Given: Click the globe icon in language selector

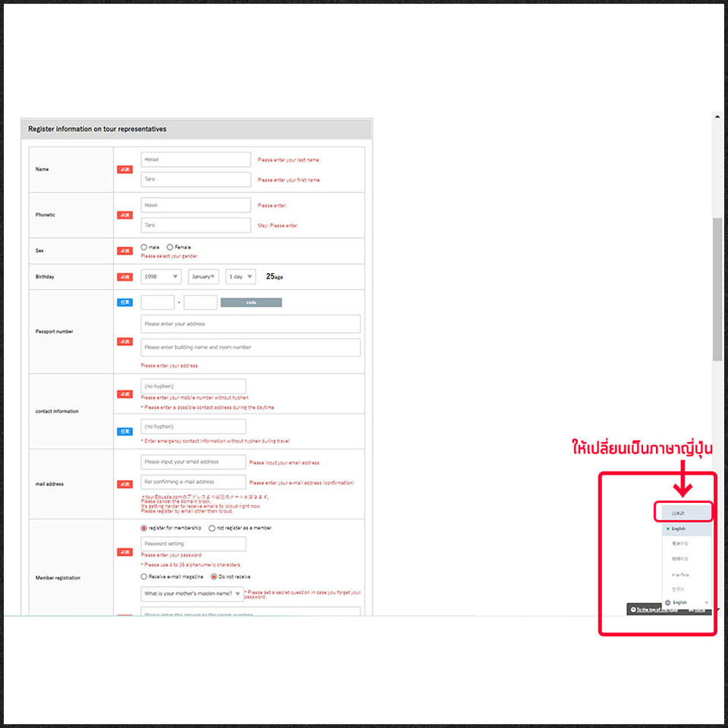Looking at the screenshot, I should coord(667,602).
